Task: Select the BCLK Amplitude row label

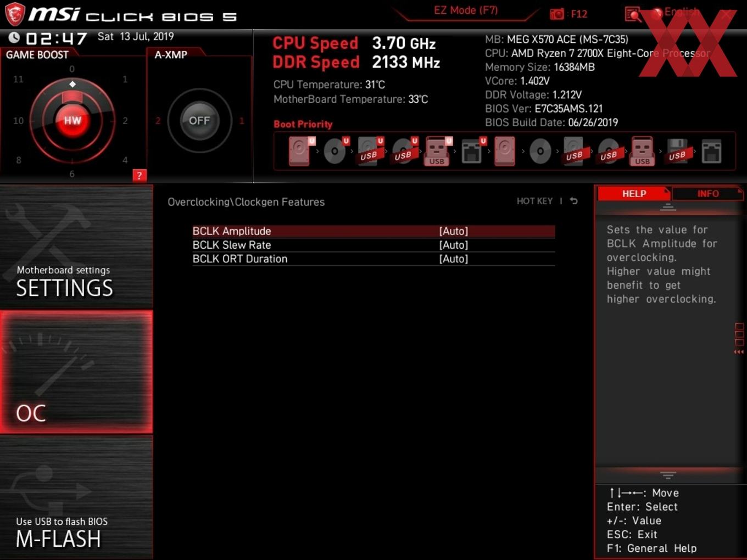Action: pos(231,231)
